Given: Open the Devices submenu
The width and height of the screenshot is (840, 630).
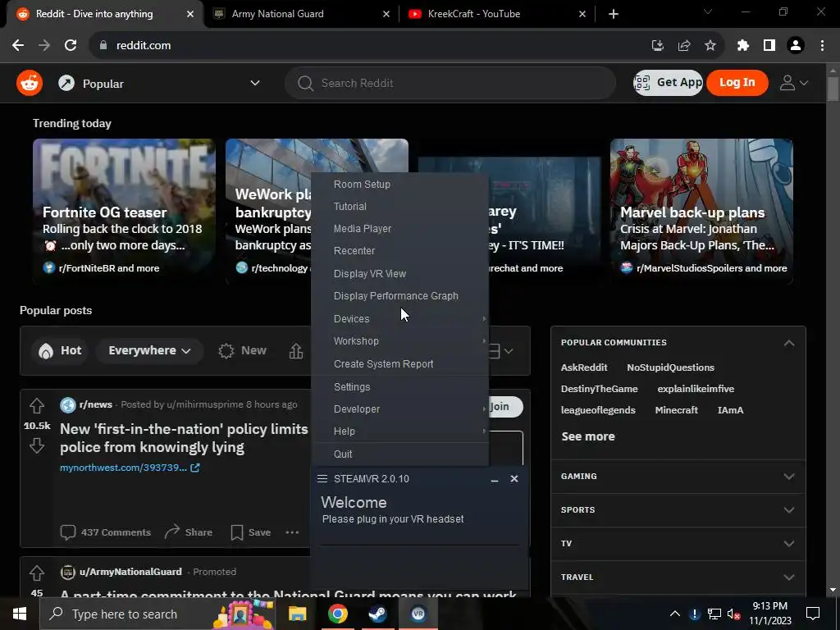Looking at the screenshot, I should pos(399,319).
